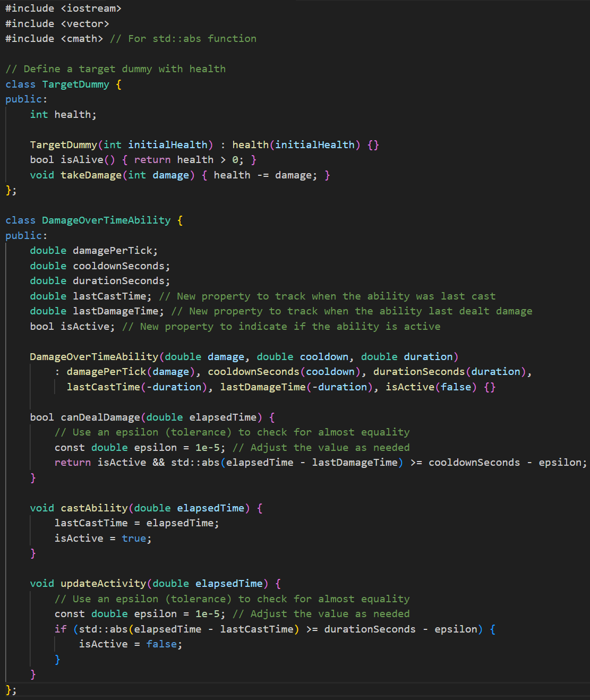Click the 'double damagePerTick;' declaration

coord(93,251)
